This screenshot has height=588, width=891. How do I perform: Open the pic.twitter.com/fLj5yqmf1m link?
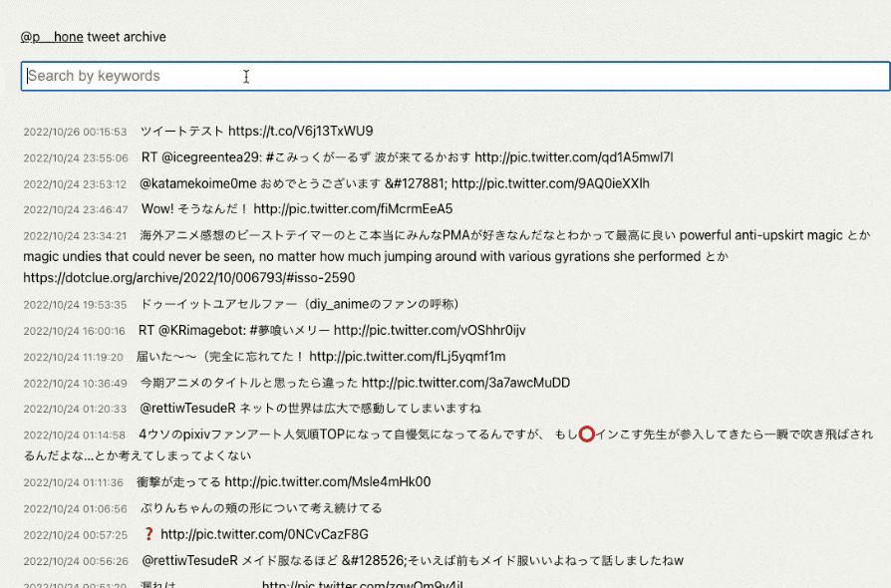tap(408, 356)
